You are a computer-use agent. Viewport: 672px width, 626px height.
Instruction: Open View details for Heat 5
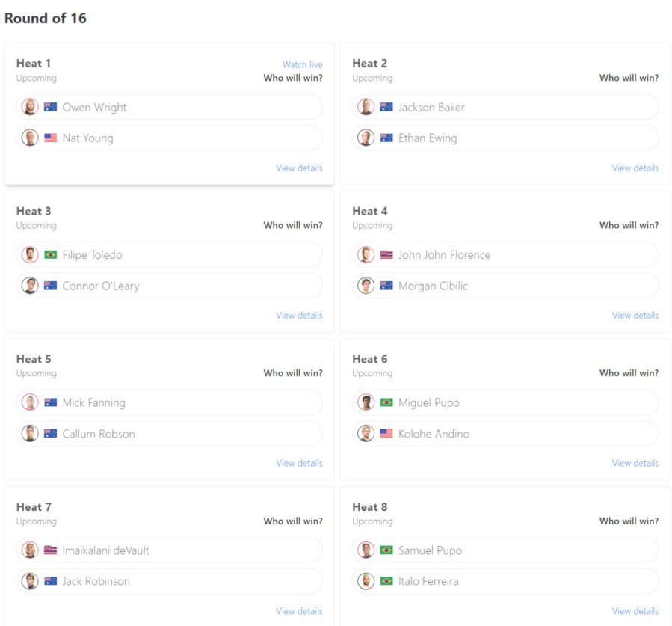[299, 463]
